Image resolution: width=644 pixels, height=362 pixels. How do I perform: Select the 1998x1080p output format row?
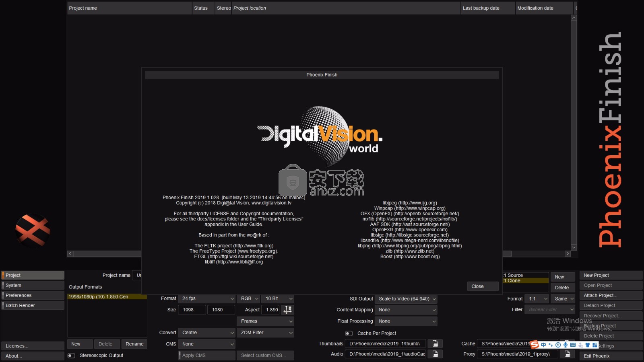coord(107,297)
